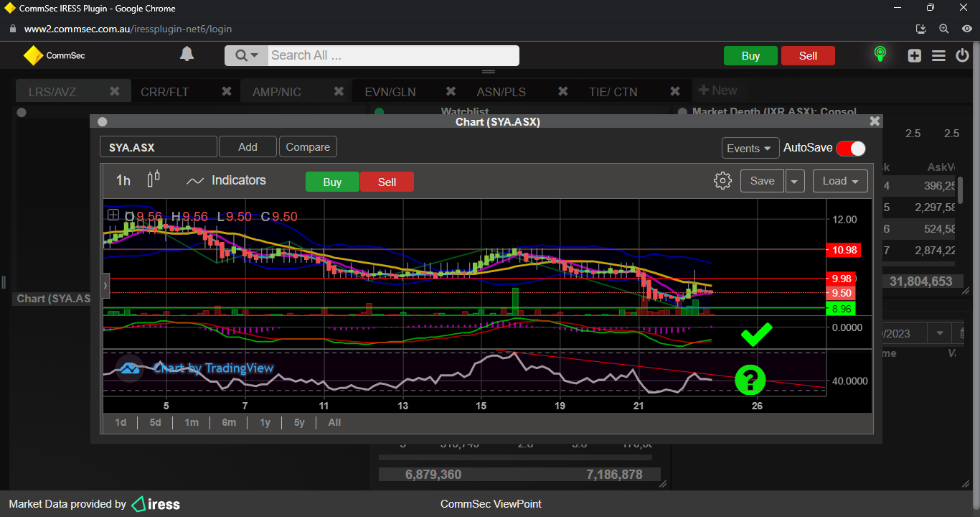
Task: Click the power logout icon
Action: pyautogui.click(x=962, y=56)
